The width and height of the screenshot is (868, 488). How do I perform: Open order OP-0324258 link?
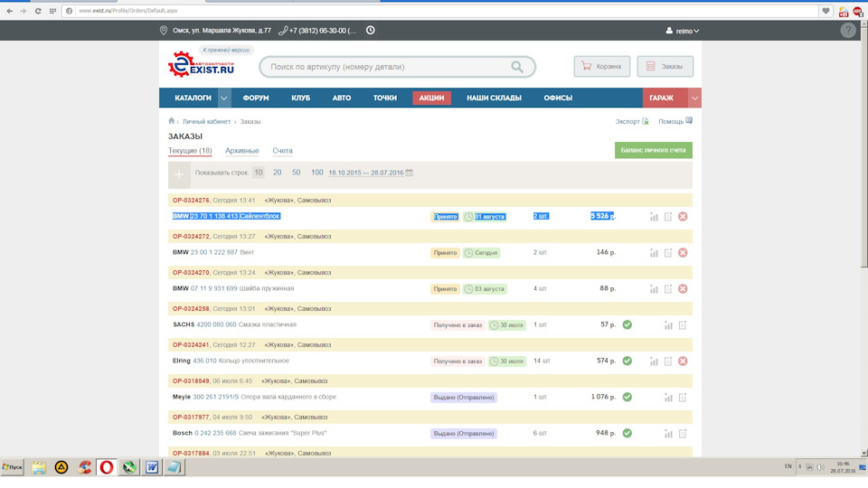191,309
